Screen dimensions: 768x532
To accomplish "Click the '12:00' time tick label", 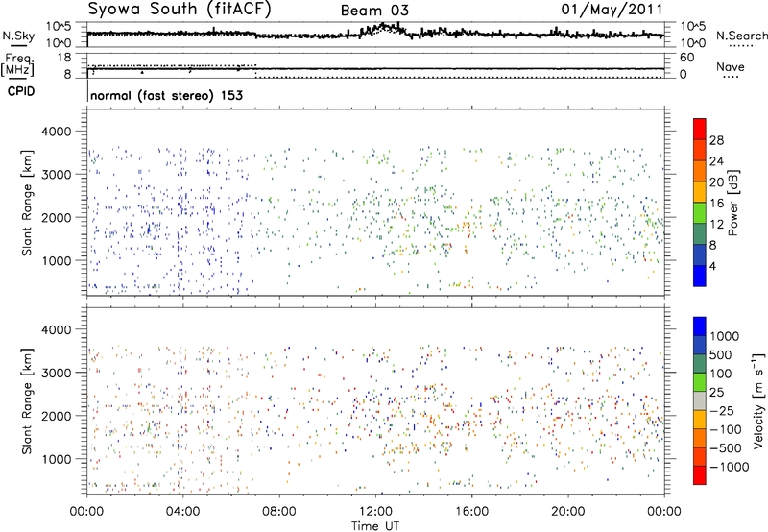I will point(375,512).
